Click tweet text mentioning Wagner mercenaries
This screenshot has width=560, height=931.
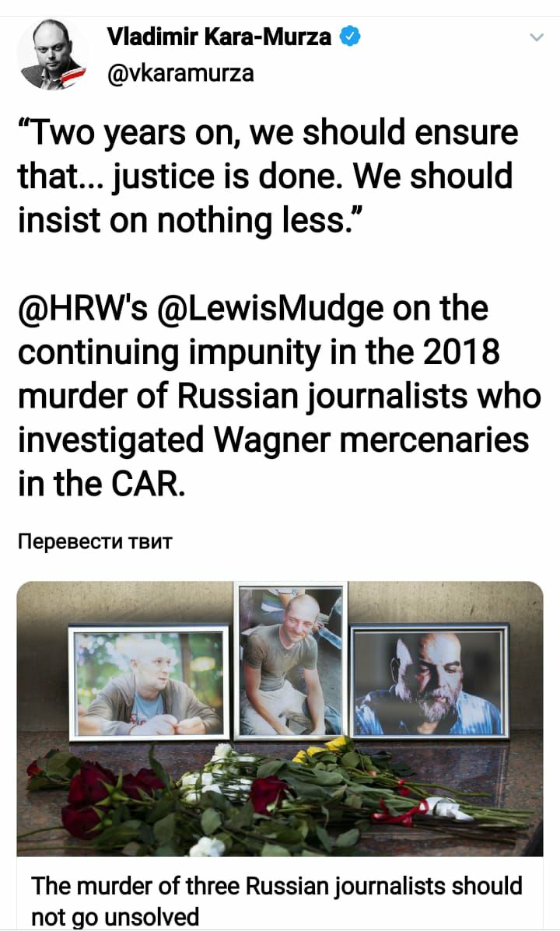[273, 440]
